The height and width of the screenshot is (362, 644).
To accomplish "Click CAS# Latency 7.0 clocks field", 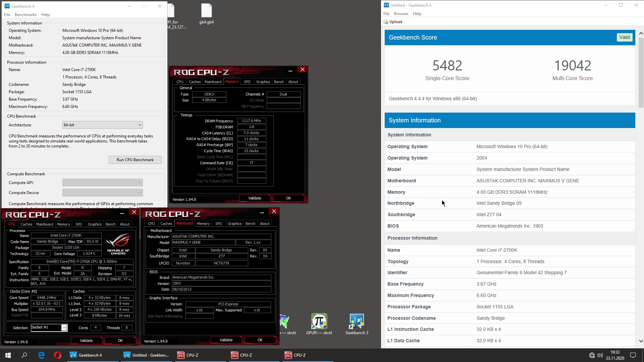I will pyautogui.click(x=252, y=133).
